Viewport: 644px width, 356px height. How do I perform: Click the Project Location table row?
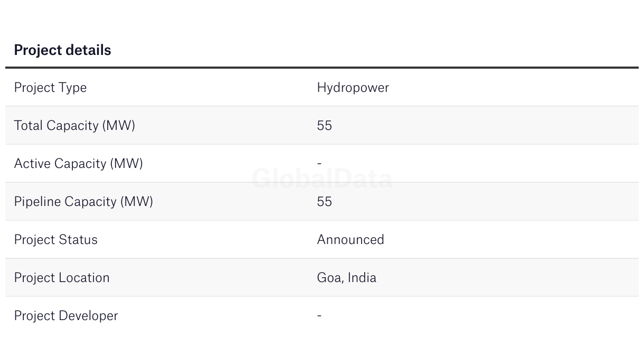322,278
